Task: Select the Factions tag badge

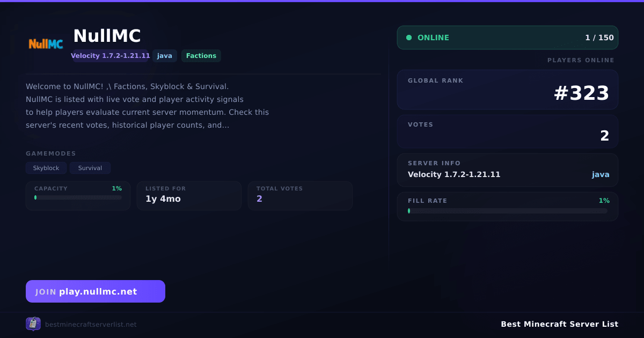Action: coord(201,56)
